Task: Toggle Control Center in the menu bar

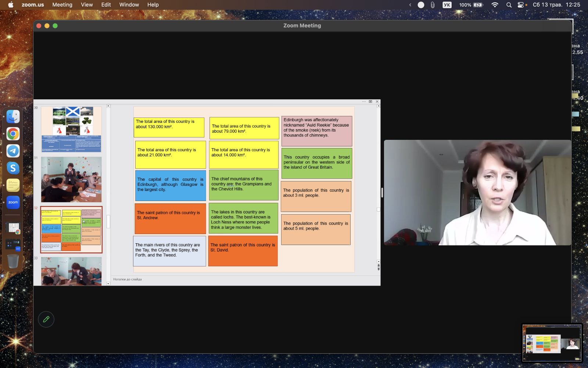Action: (x=521, y=5)
